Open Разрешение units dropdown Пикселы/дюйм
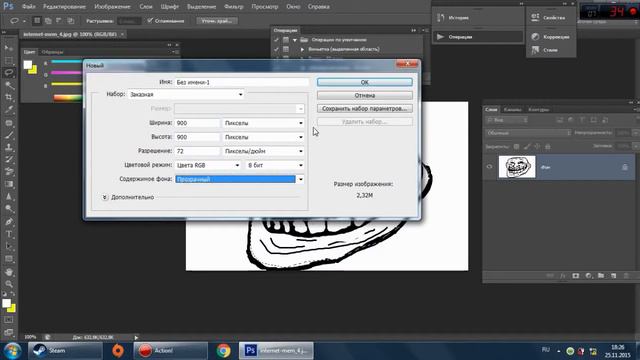Image resolution: width=640 pixels, height=360 pixels. click(x=263, y=151)
